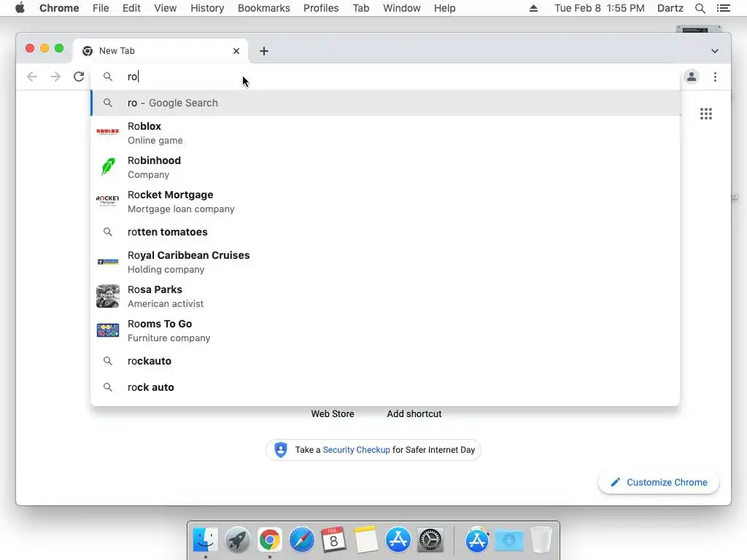The image size is (747, 560).
Task: Open the Chrome profile avatar
Action: click(692, 77)
